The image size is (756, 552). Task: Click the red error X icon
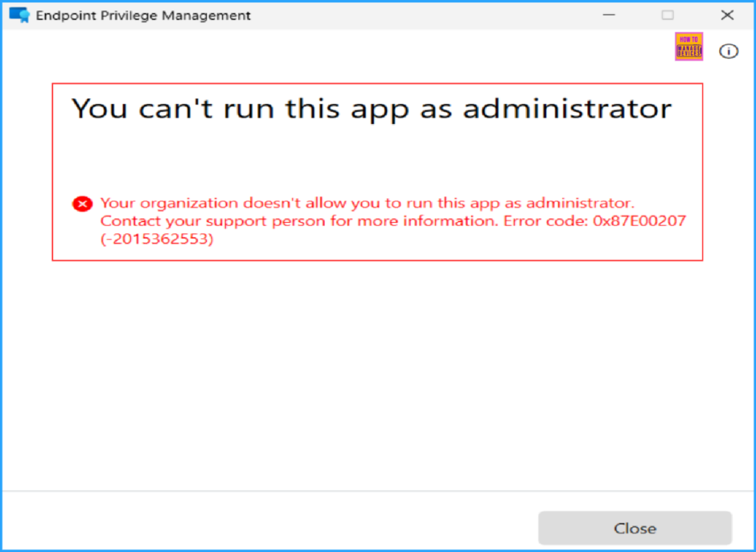83,204
